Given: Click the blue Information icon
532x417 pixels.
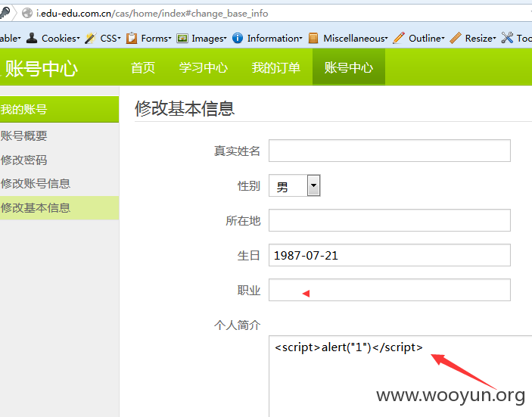Looking at the screenshot, I should pos(238,38).
